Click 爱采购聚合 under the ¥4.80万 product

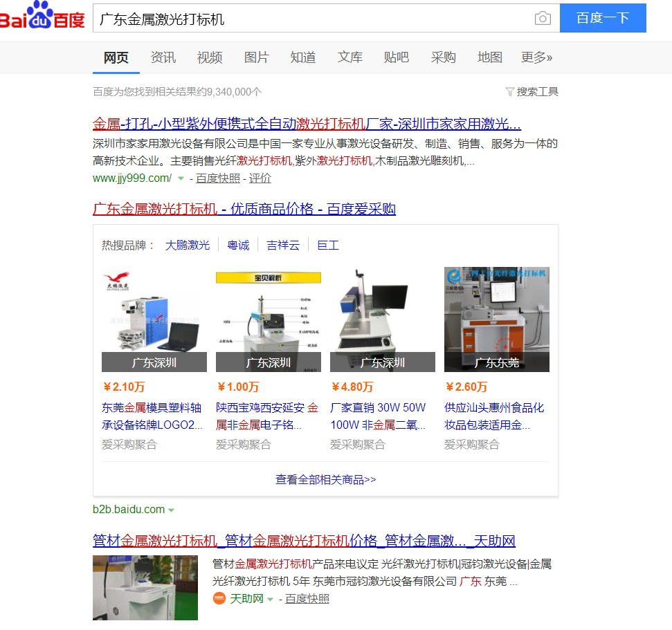tap(358, 445)
